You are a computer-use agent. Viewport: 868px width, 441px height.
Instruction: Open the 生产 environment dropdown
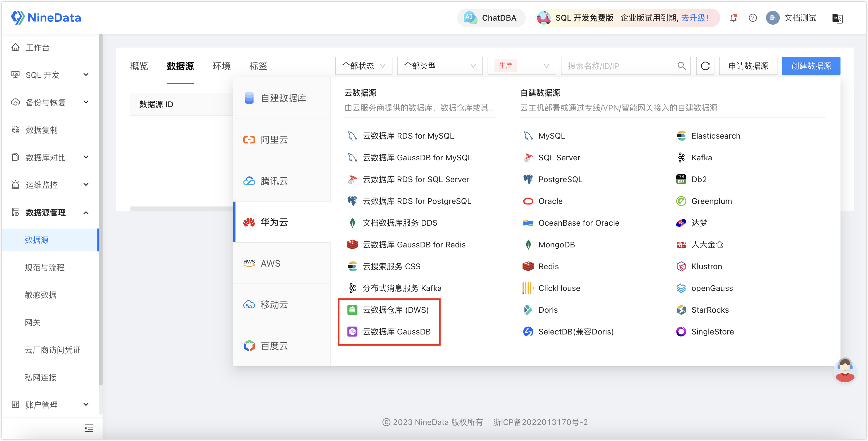522,66
